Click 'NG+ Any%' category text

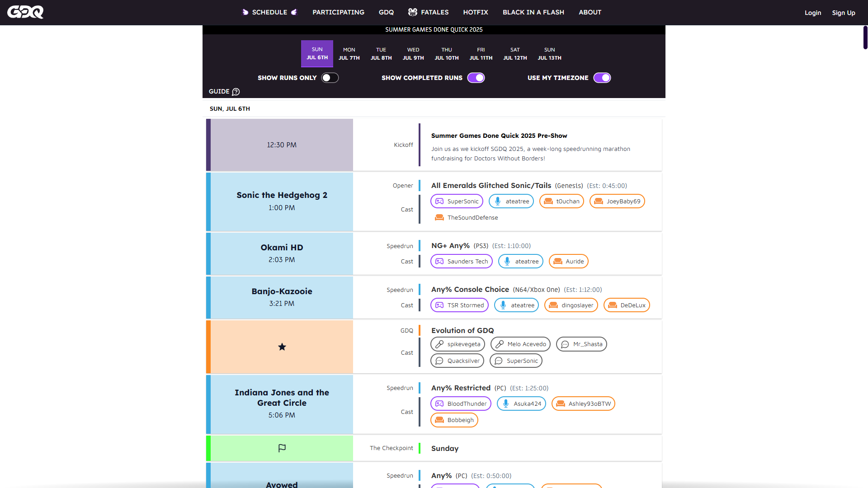point(450,245)
